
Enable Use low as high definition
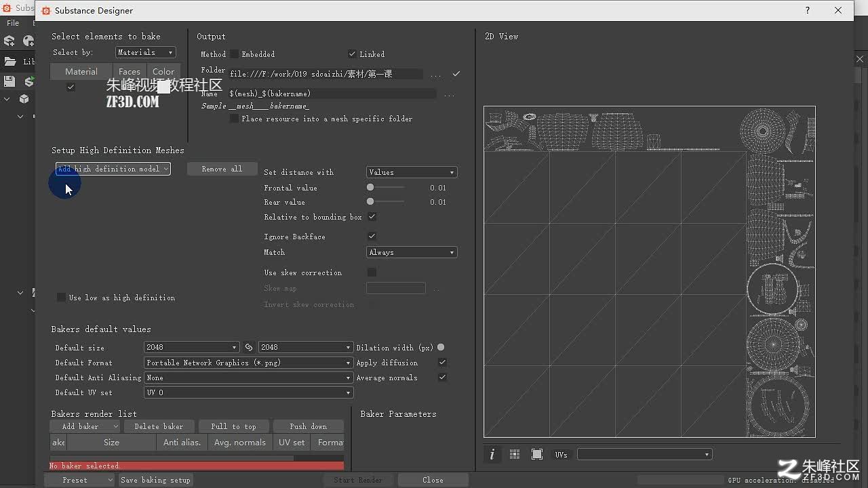coord(62,297)
